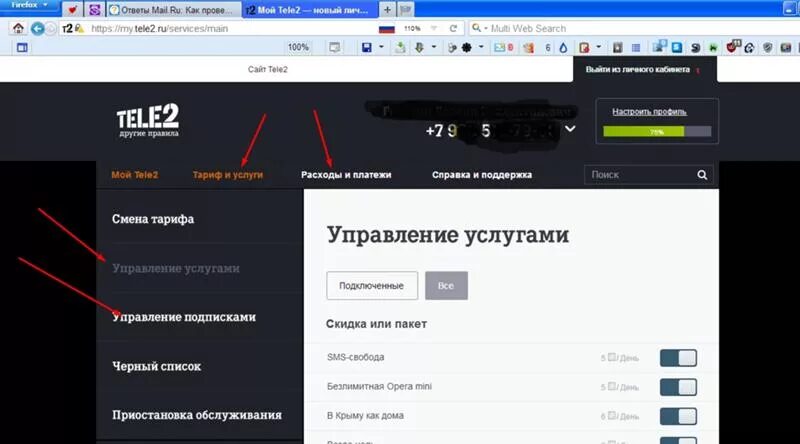This screenshot has width=800, height=444.
Task: Open the search engine dropdown in Multi Web Search
Action: [486, 29]
